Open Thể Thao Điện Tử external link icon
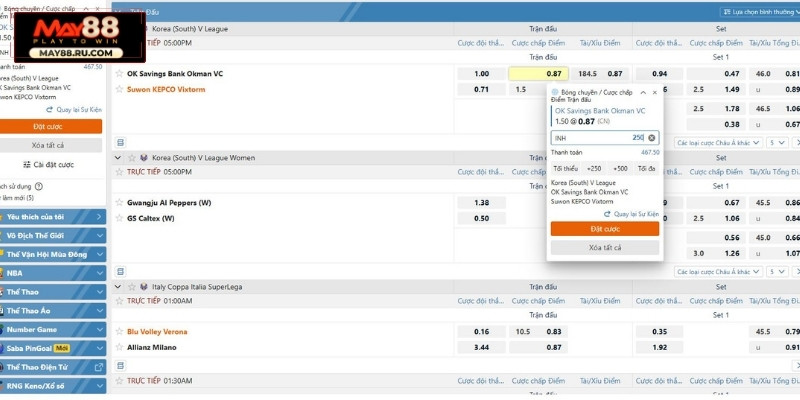Image resolution: width=800 pixels, height=400 pixels. point(98,367)
